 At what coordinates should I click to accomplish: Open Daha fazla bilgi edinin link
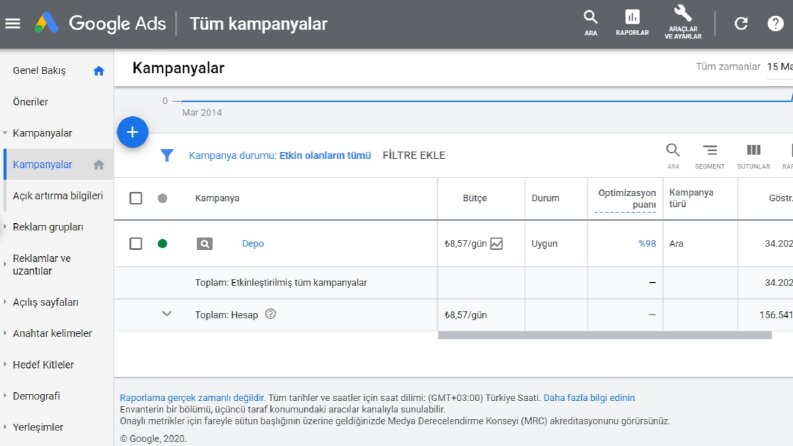(x=589, y=398)
